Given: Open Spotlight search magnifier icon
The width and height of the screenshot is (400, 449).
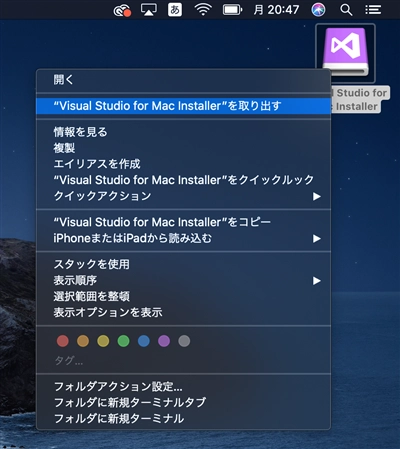Looking at the screenshot, I should (x=346, y=10).
